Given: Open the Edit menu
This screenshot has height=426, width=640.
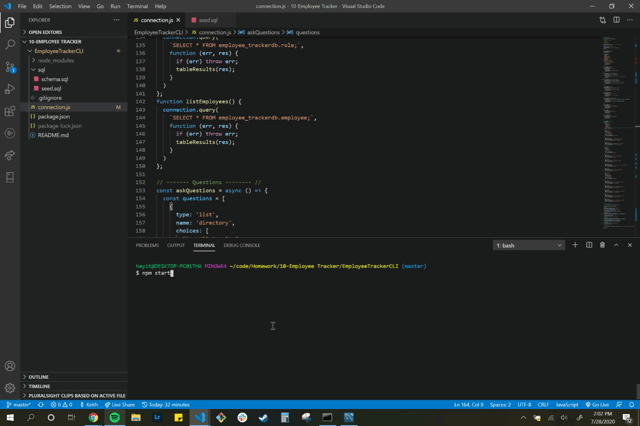Looking at the screenshot, I should coord(38,6).
